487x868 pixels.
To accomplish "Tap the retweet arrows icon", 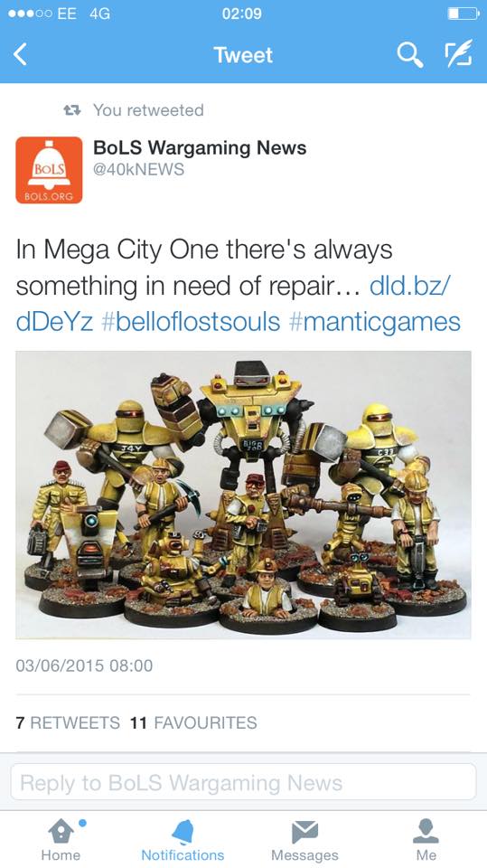I will click(x=72, y=110).
